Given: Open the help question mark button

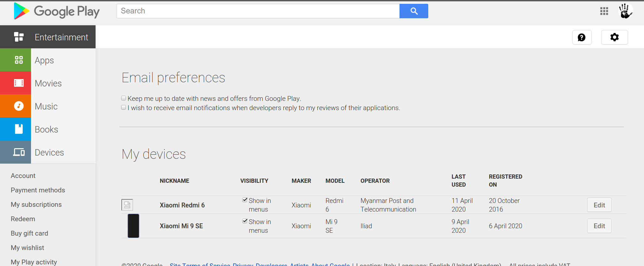Looking at the screenshot, I should (582, 37).
